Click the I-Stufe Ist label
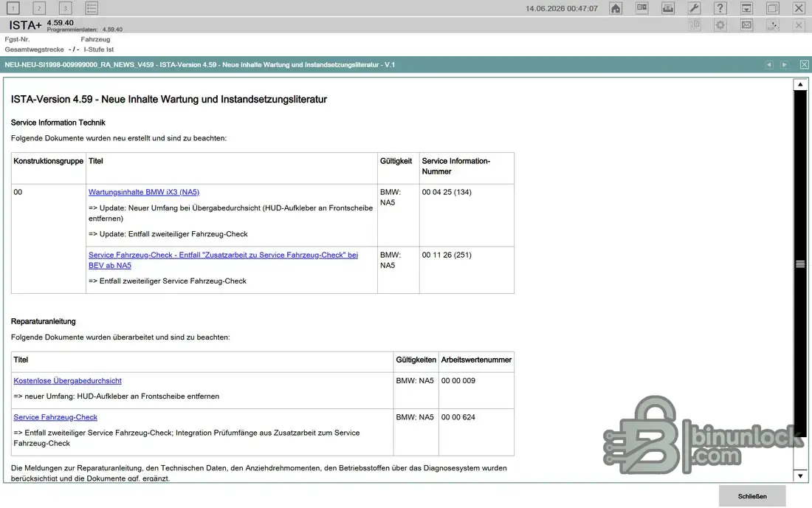Screen dimensions: 812x508 click(x=98, y=49)
